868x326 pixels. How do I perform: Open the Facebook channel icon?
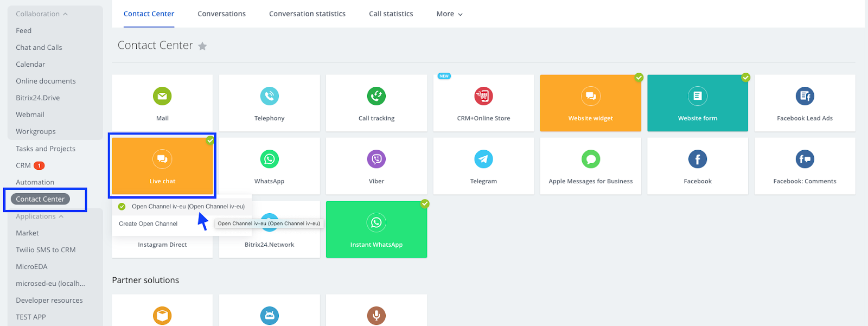tap(698, 159)
